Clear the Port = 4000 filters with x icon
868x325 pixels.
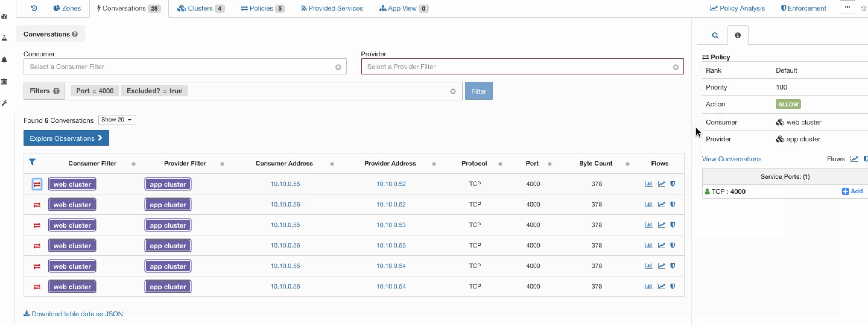pyautogui.click(x=453, y=91)
